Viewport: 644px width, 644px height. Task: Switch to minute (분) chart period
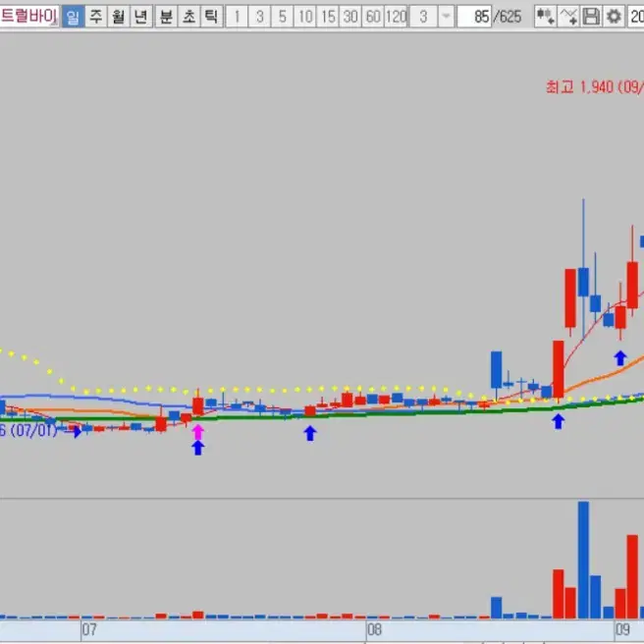166,17
